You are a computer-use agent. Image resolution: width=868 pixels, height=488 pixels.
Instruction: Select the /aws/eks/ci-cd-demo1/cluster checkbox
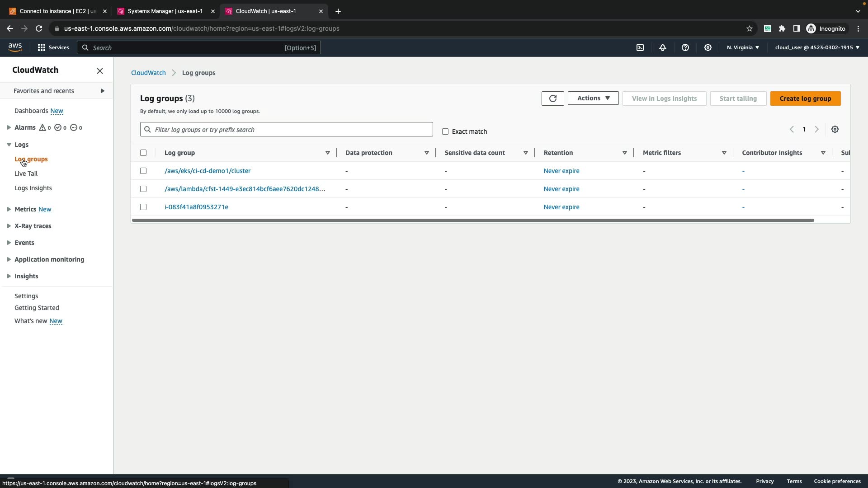[143, 171]
